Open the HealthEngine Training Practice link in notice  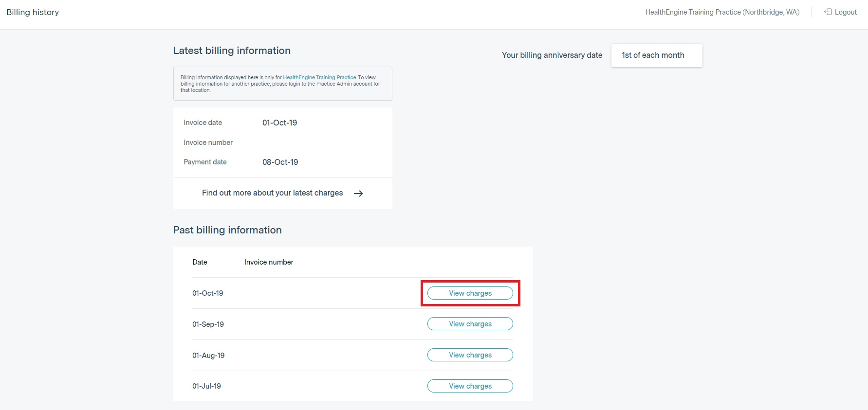[319, 77]
